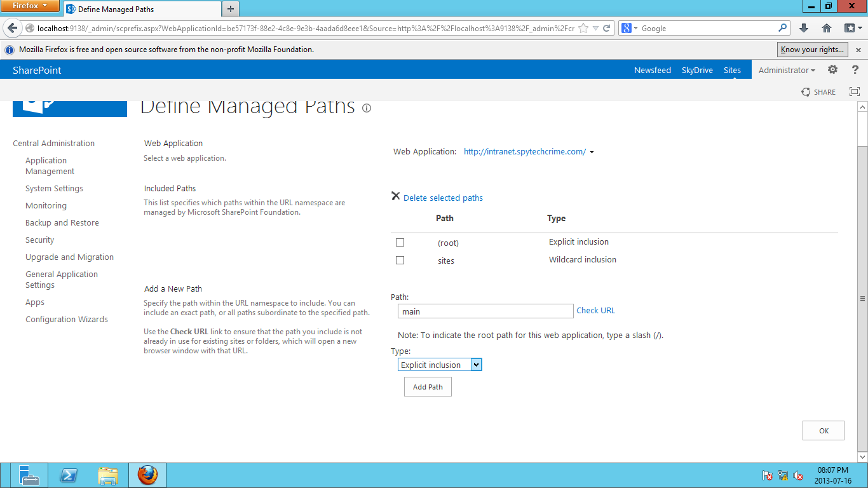868x488 pixels.
Task: Go to Firefox Home page icon
Action: point(827,28)
